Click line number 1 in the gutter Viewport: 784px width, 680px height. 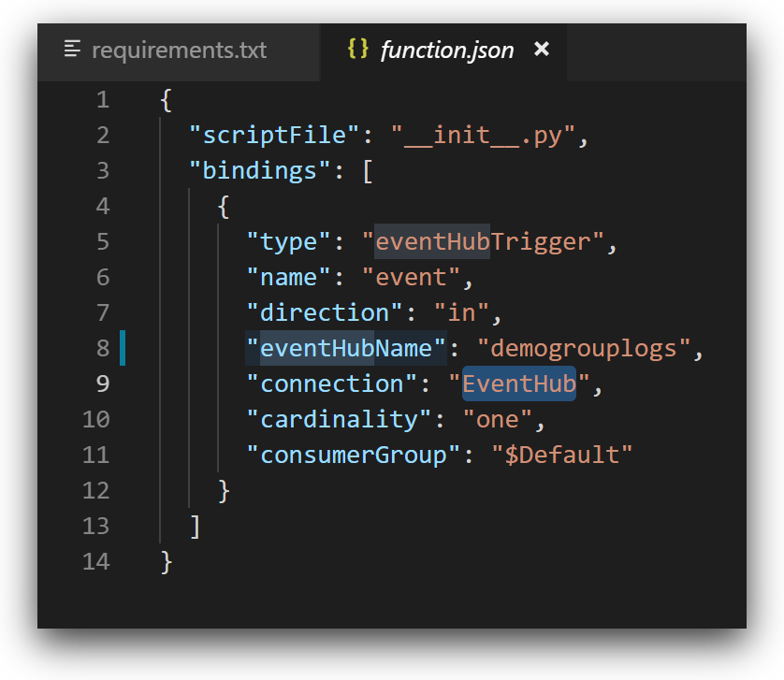pyautogui.click(x=102, y=100)
